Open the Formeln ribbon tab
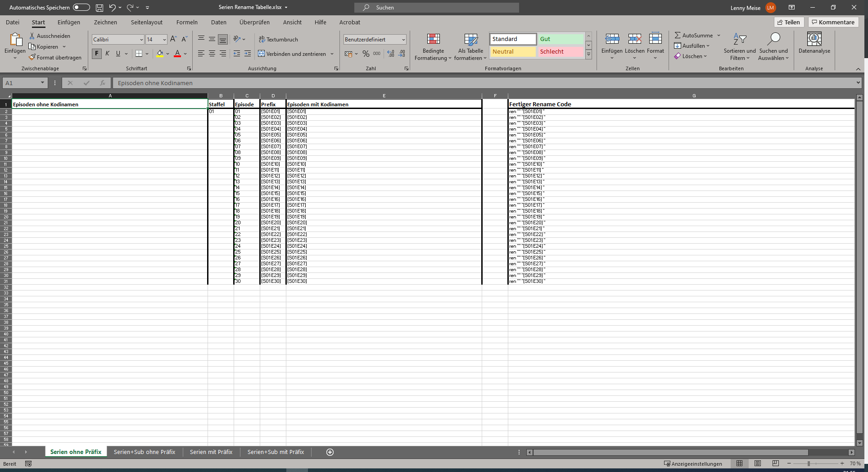Image resolution: width=868 pixels, height=472 pixels. click(x=187, y=22)
